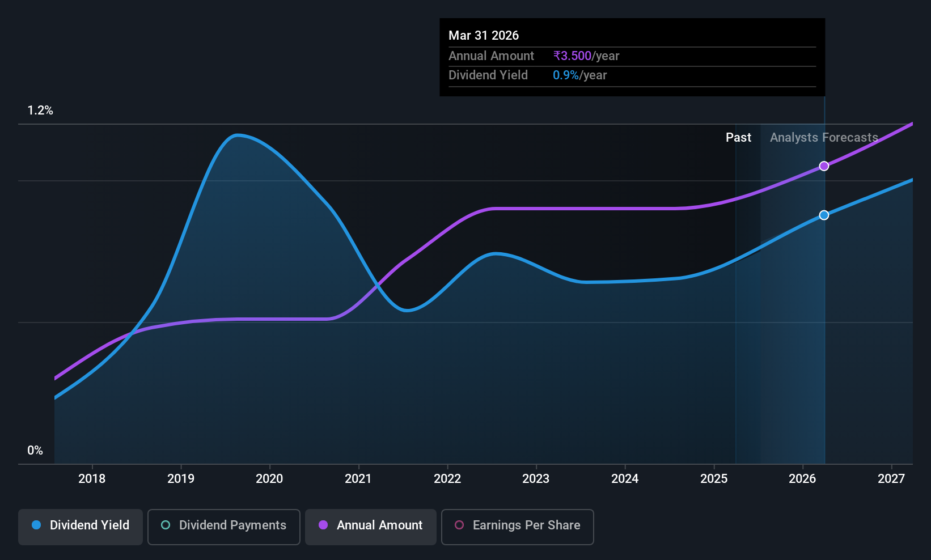This screenshot has height=560, width=931.
Task: Click the 2020 x-axis label
Action: [x=269, y=479]
